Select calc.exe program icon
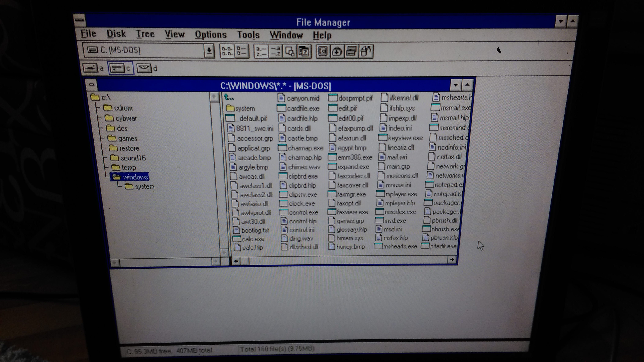This screenshot has width=644, height=362. (249, 239)
